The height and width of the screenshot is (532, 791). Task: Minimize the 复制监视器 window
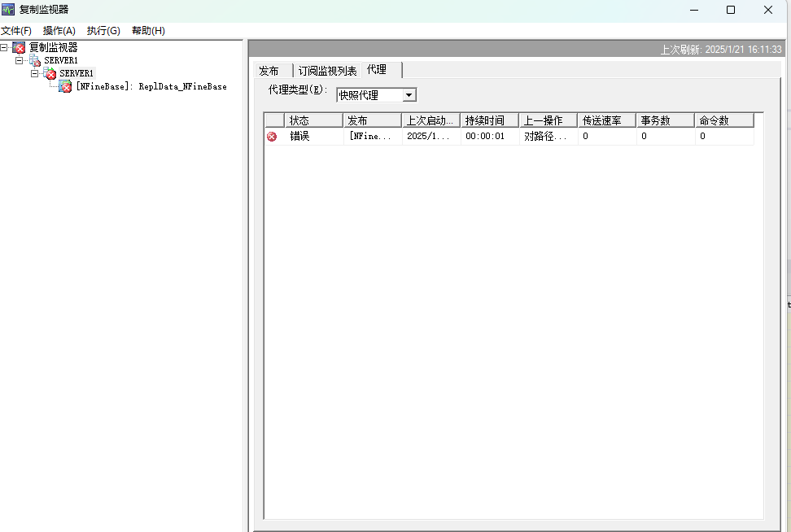[x=694, y=10]
